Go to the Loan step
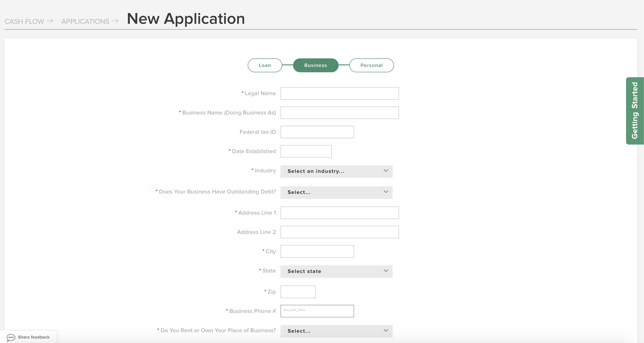644x343 pixels. tap(265, 65)
